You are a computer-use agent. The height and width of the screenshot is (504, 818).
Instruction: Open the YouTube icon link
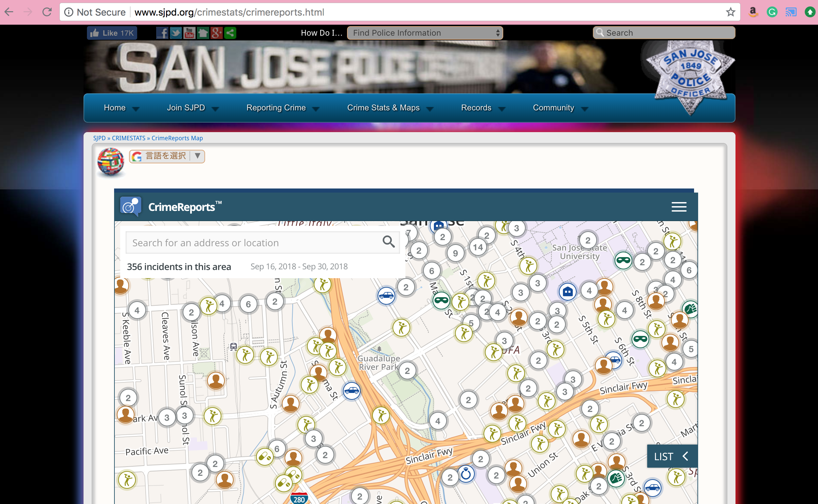[189, 33]
